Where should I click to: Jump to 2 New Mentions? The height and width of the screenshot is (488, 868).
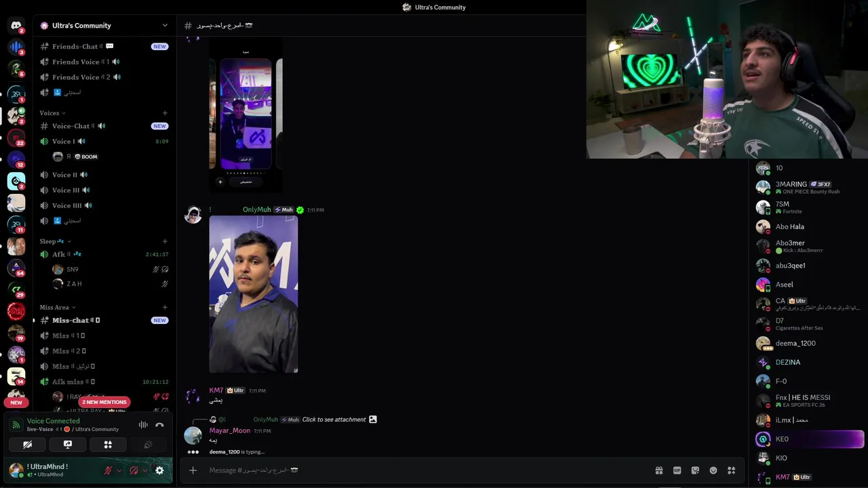[x=104, y=402]
